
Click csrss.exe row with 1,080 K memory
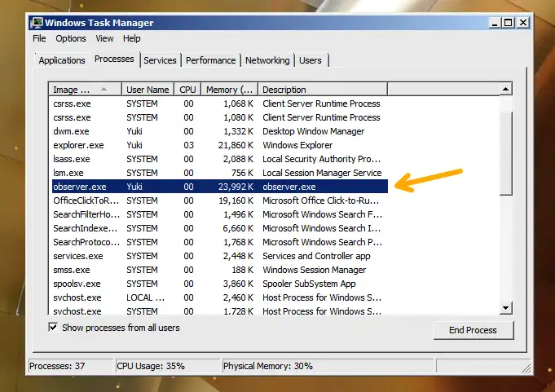220,117
